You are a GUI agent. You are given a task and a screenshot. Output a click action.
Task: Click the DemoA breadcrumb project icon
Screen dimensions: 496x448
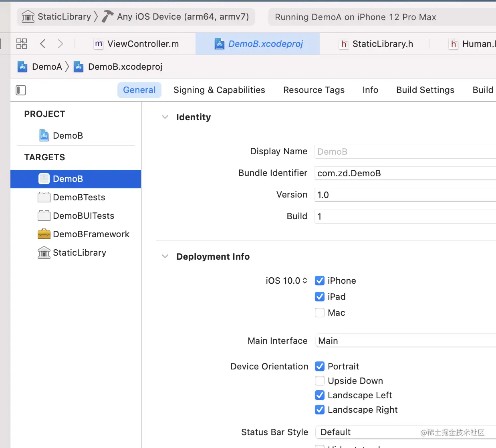(22, 67)
